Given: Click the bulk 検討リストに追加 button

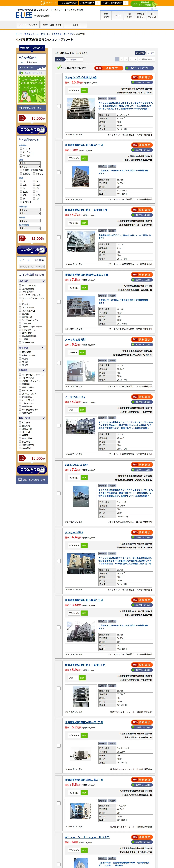Looking at the screenshot, I should (x=139, y=68).
